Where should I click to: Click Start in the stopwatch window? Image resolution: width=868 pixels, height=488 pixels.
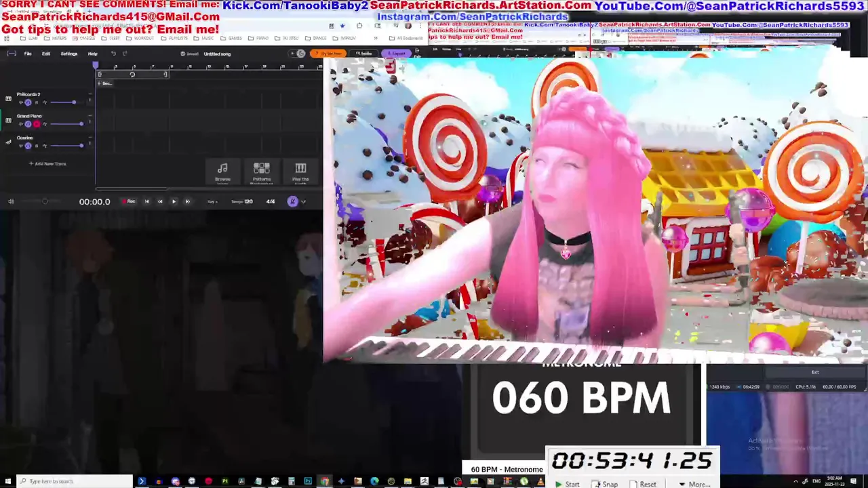(568, 484)
